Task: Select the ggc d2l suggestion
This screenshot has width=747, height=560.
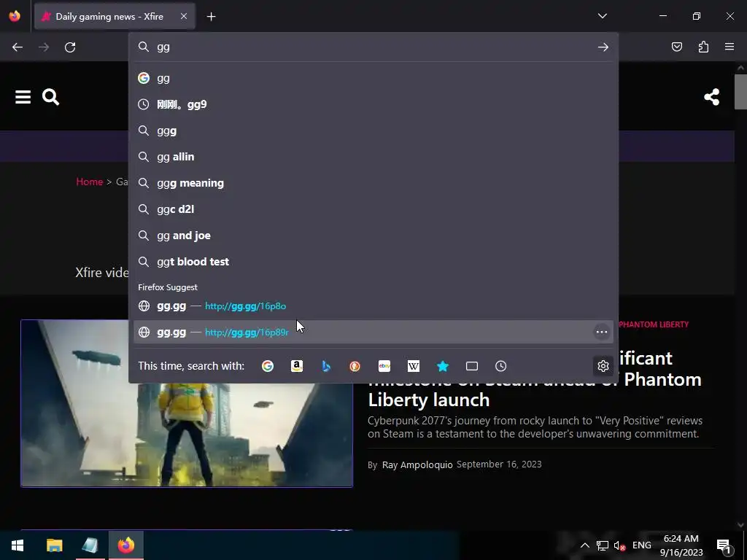Action: tap(373, 209)
